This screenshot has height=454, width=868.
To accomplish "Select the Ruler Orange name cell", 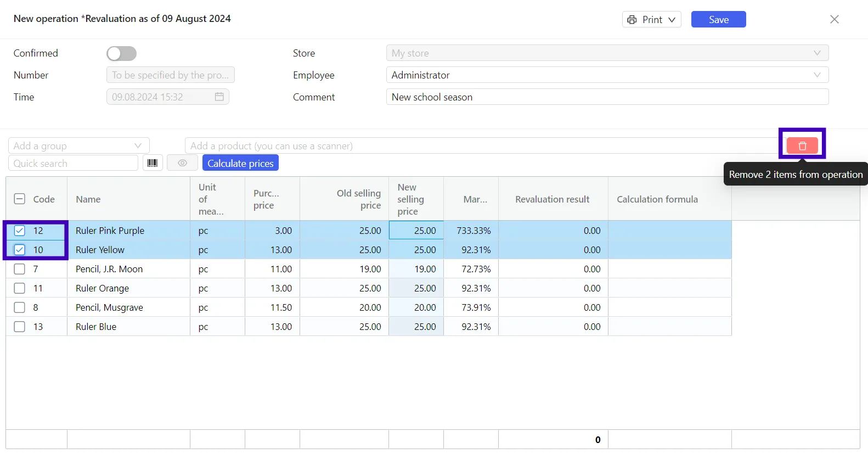I will point(128,288).
